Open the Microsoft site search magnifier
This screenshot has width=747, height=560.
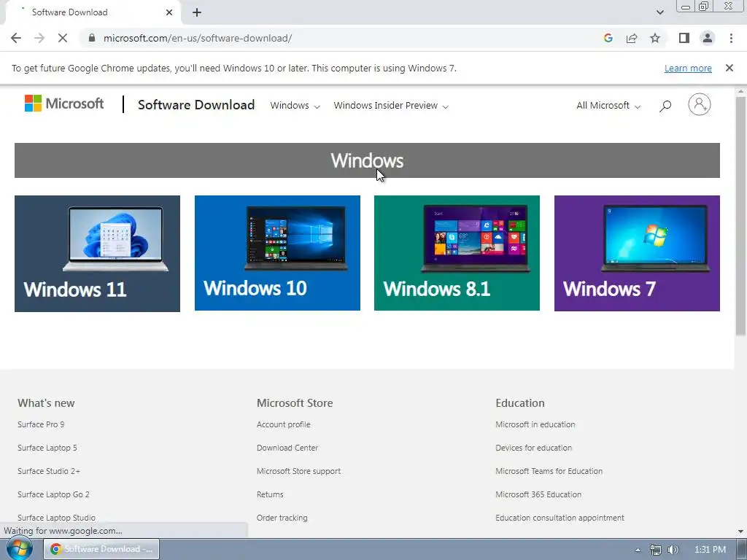[x=665, y=106]
